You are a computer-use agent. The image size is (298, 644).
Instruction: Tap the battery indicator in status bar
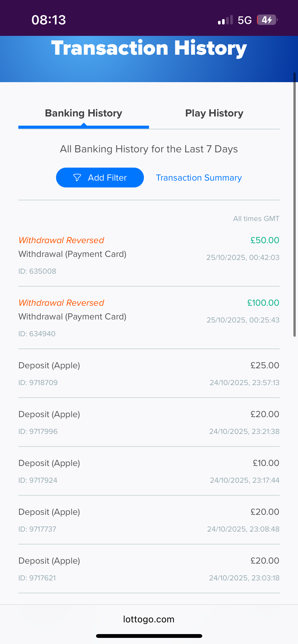coord(267,20)
